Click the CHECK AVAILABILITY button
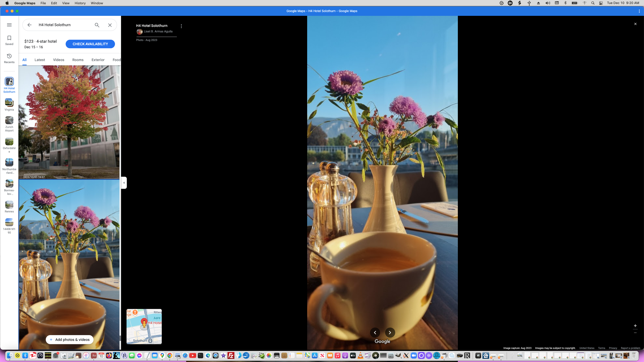Screen dimensions: 644x362 [x=90, y=44]
